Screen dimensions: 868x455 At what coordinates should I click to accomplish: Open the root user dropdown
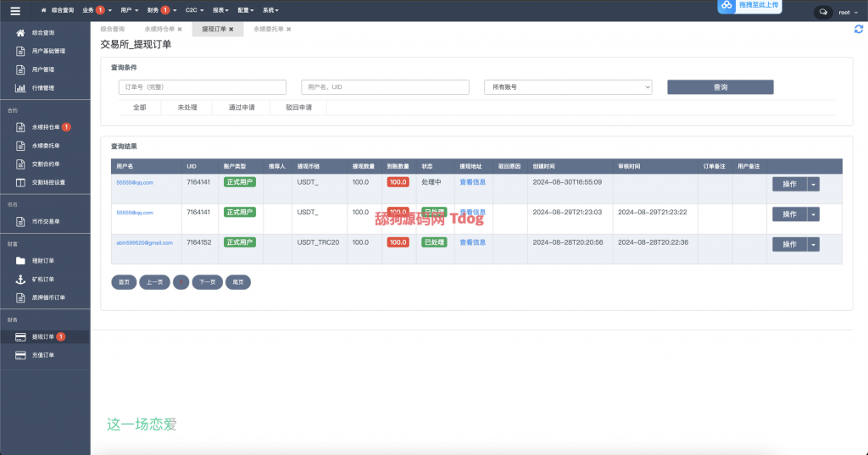coord(846,12)
